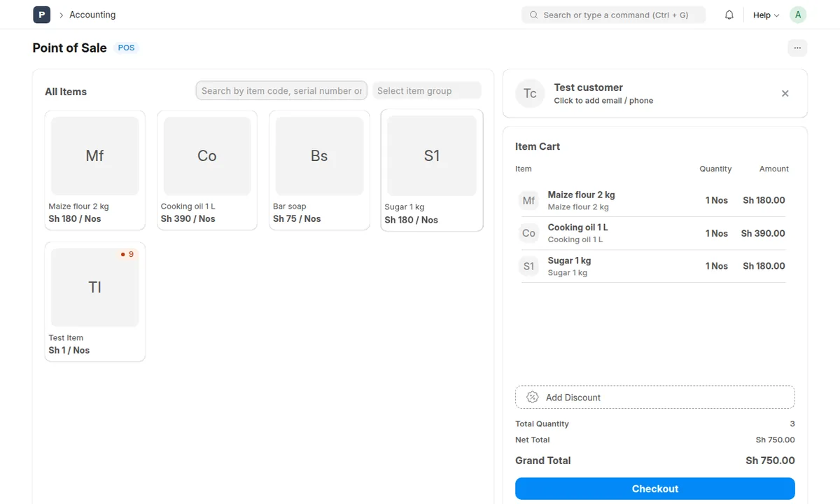The height and width of the screenshot is (504, 840).
Task: Add Sugar 1 kg item card
Action: click(432, 170)
